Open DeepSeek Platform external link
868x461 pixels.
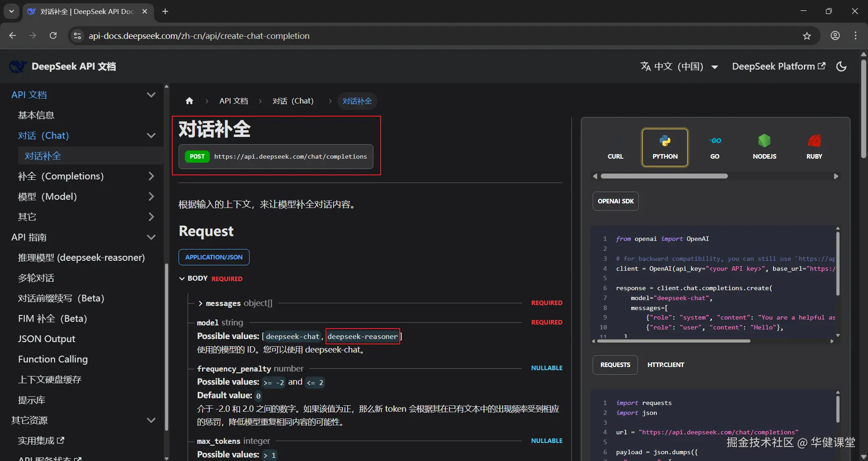(778, 66)
